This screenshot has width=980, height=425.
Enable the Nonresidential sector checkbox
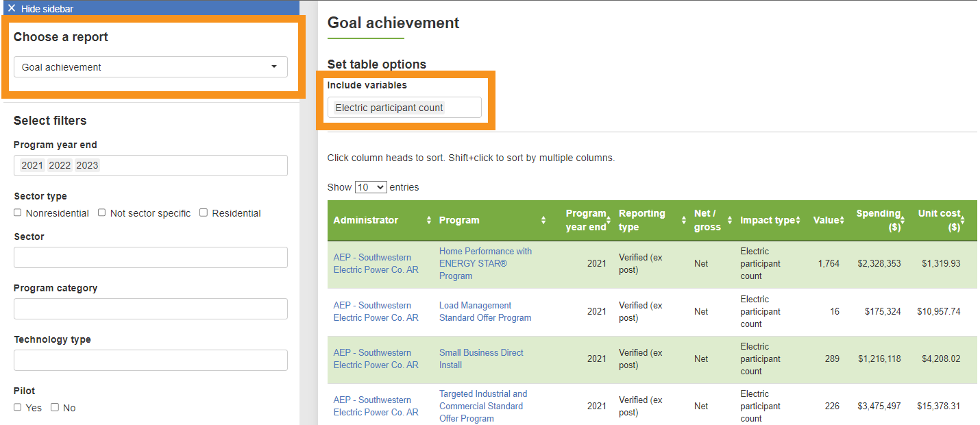17,212
